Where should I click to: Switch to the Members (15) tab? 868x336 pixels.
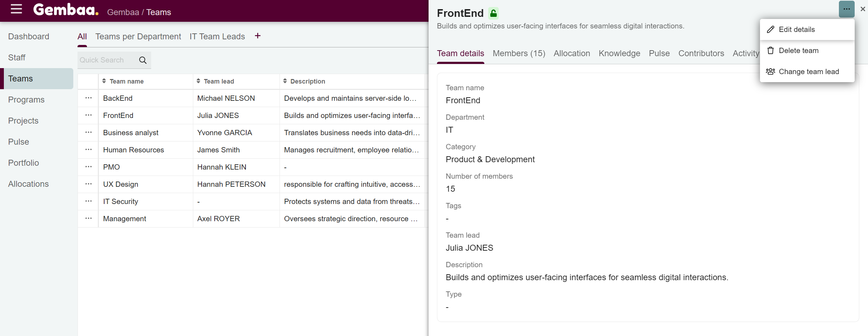click(x=519, y=53)
